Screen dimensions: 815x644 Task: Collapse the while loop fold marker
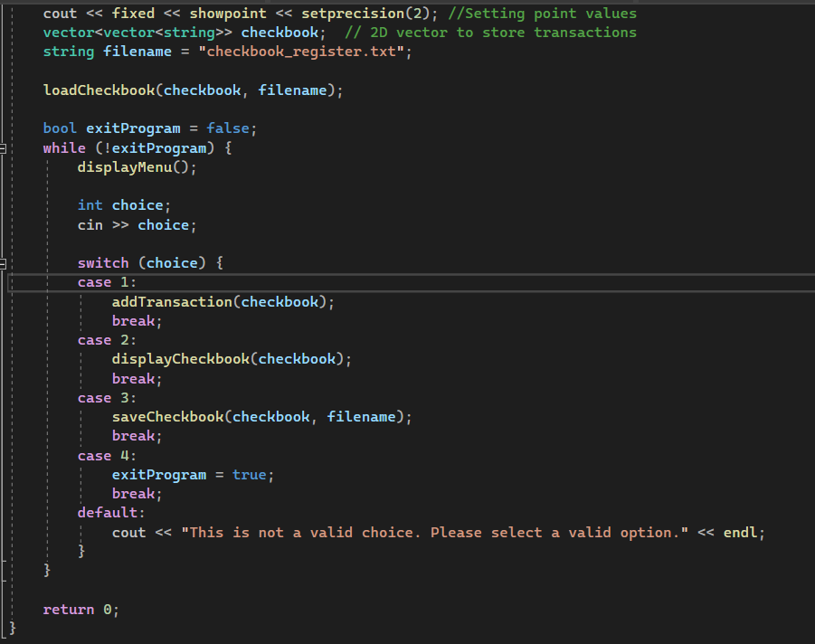click(x=4, y=147)
